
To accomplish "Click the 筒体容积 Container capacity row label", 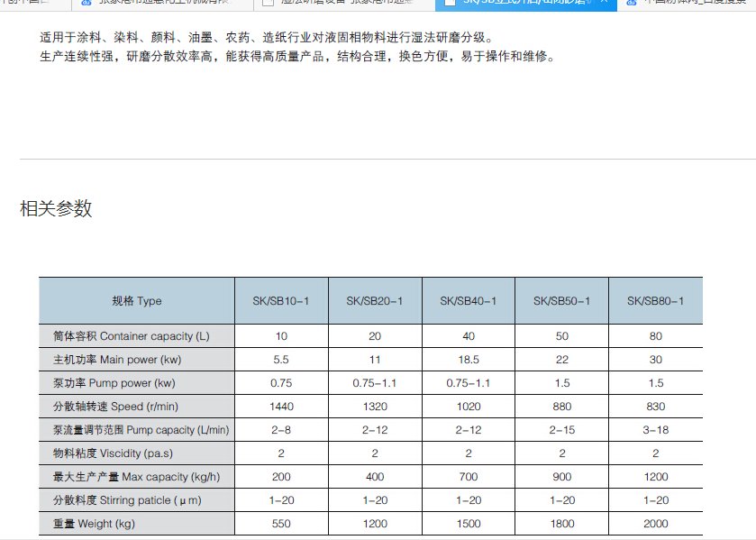I will tap(132, 336).
